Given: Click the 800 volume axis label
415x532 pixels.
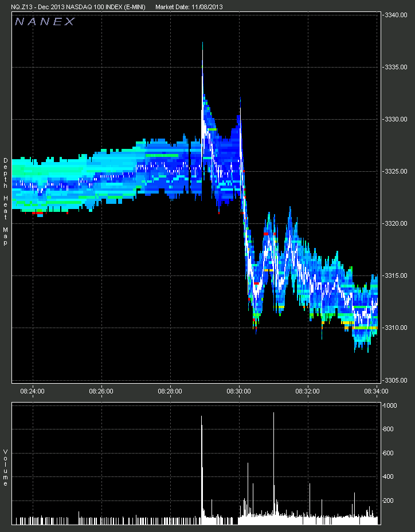Looking at the screenshot, I should pos(390,429).
